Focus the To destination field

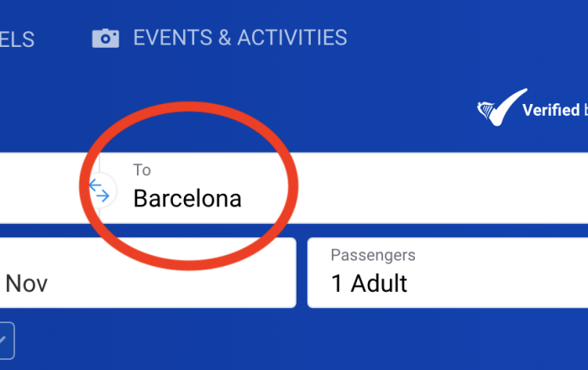pyautogui.click(x=343, y=188)
